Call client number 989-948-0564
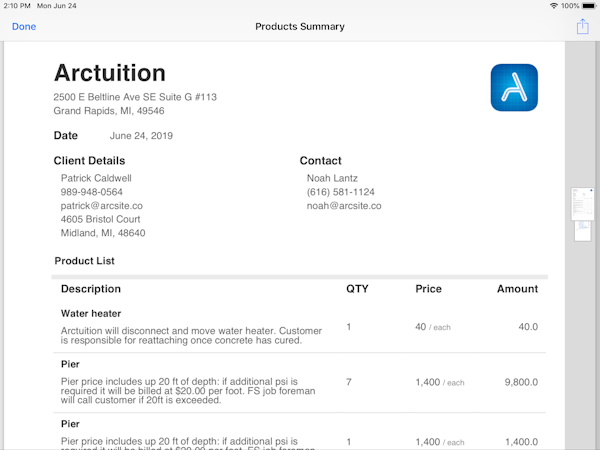Image resolution: width=600 pixels, height=450 pixels. coord(92,192)
